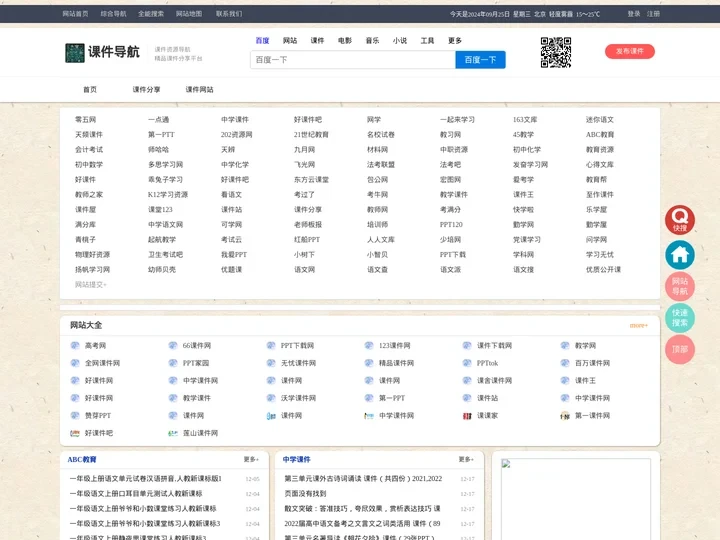
Task: Go to 网站首页 in top bar
Action: pos(75,14)
